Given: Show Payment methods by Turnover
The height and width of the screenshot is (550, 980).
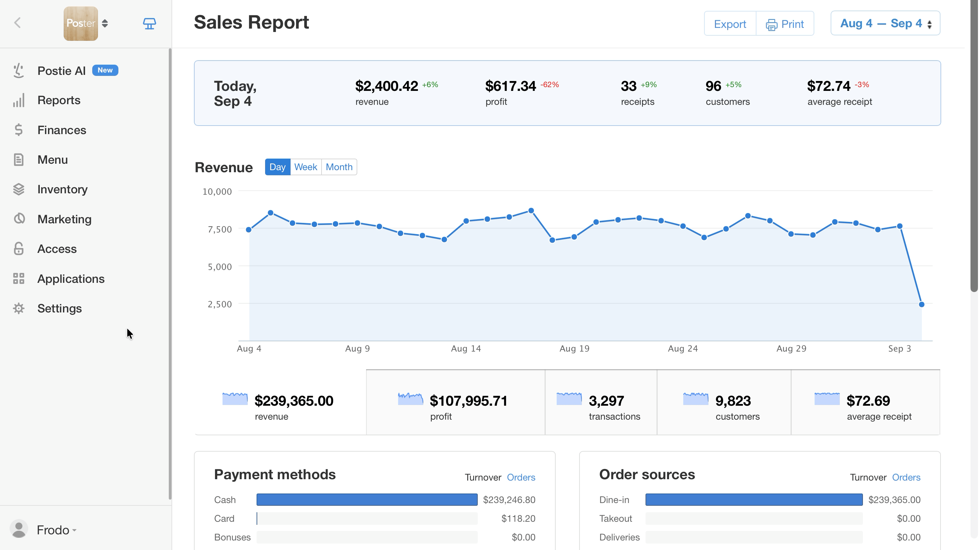Looking at the screenshot, I should [x=483, y=477].
